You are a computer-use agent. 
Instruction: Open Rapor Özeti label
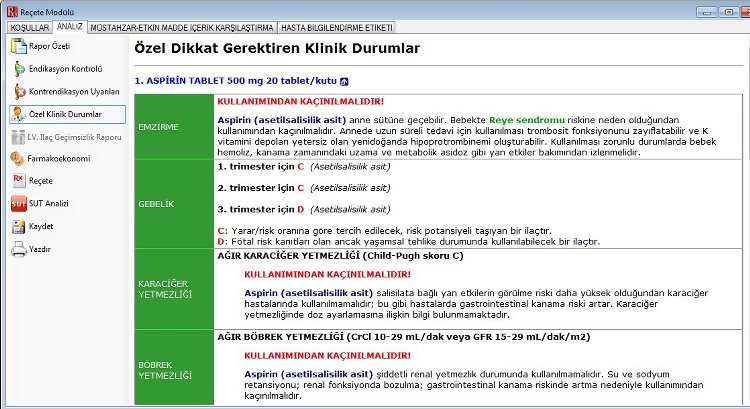pyautogui.click(x=49, y=46)
